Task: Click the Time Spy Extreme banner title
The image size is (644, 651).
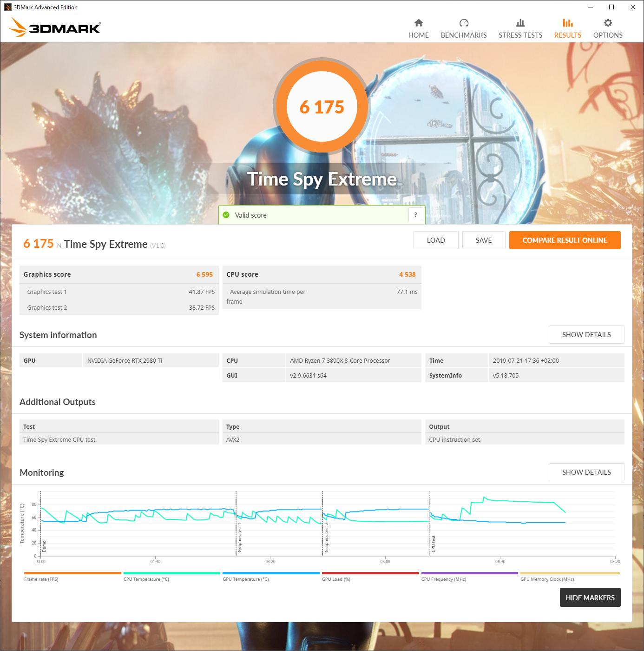Action: 322,179
